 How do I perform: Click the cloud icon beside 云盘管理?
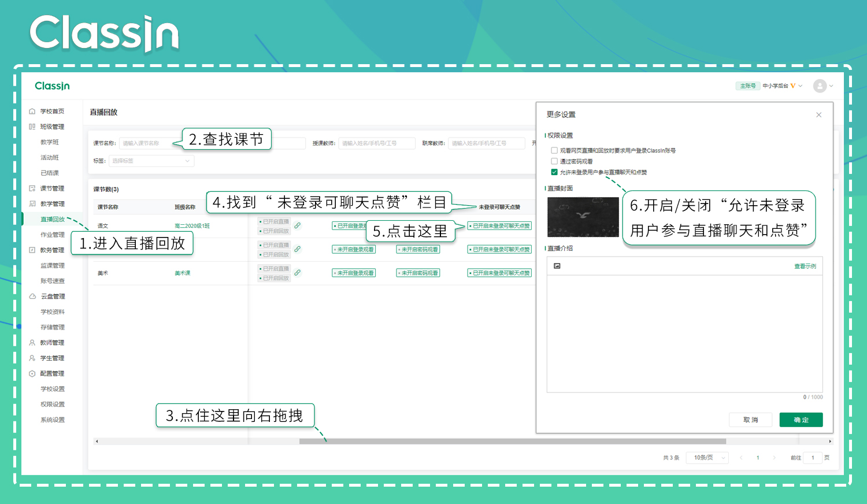point(32,297)
